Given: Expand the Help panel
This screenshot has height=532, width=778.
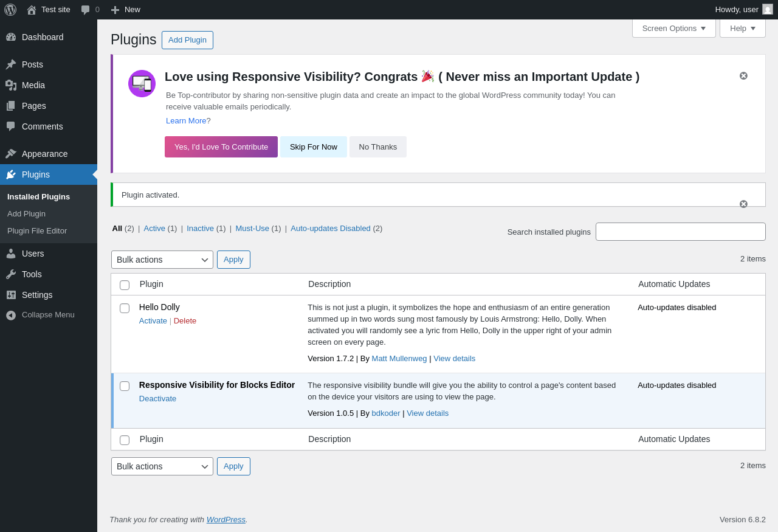Looking at the screenshot, I should [743, 28].
